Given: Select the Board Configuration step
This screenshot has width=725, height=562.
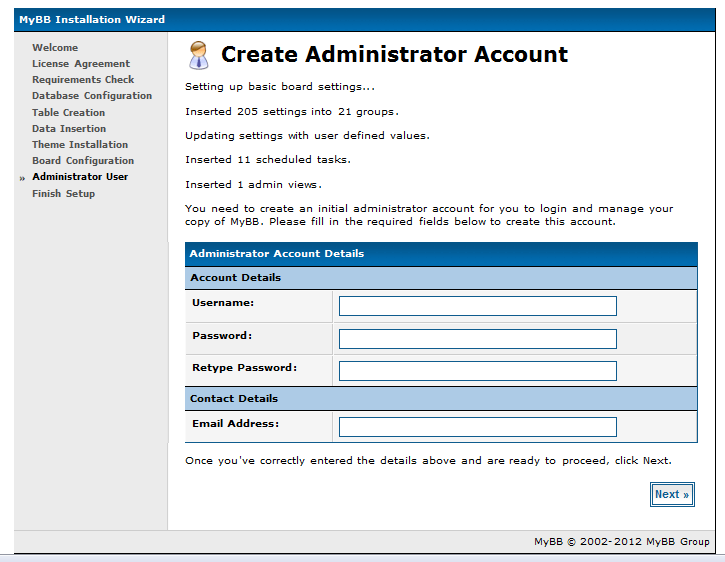Looking at the screenshot, I should [x=83, y=161].
